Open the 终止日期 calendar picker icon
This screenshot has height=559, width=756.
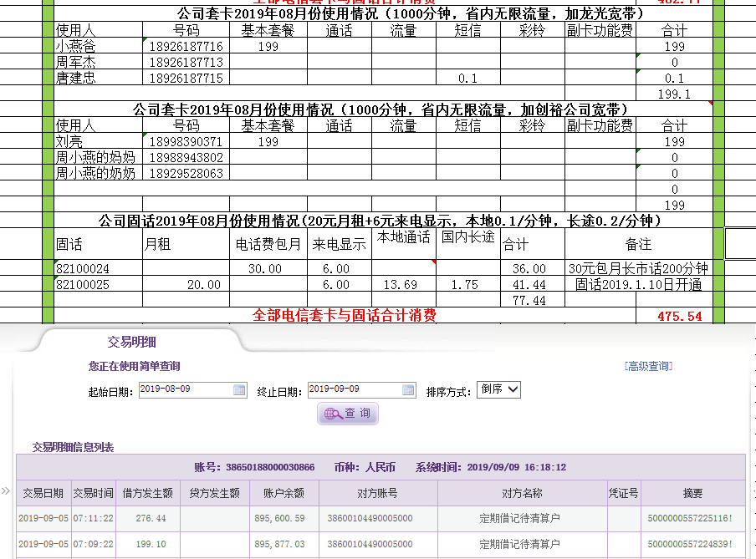point(408,389)
